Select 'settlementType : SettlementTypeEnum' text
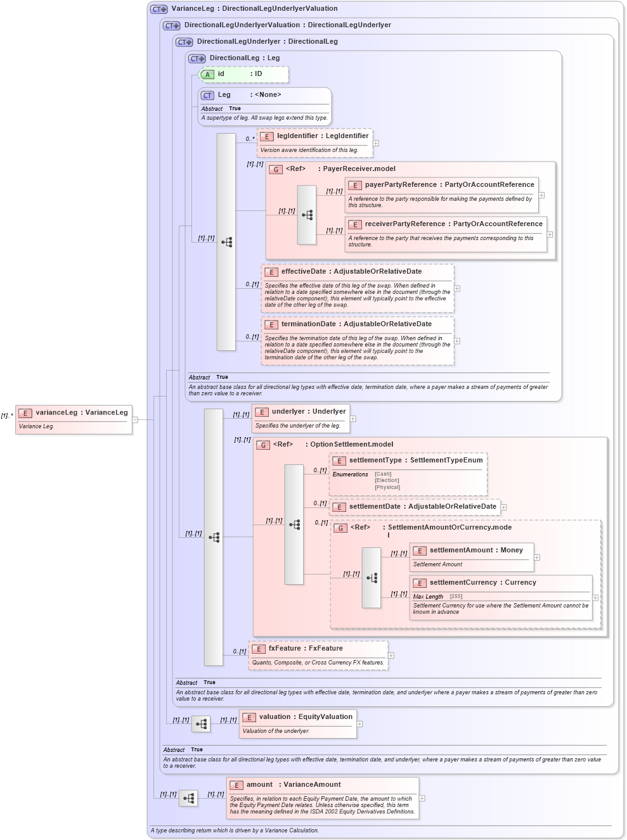 click(416, 461)
